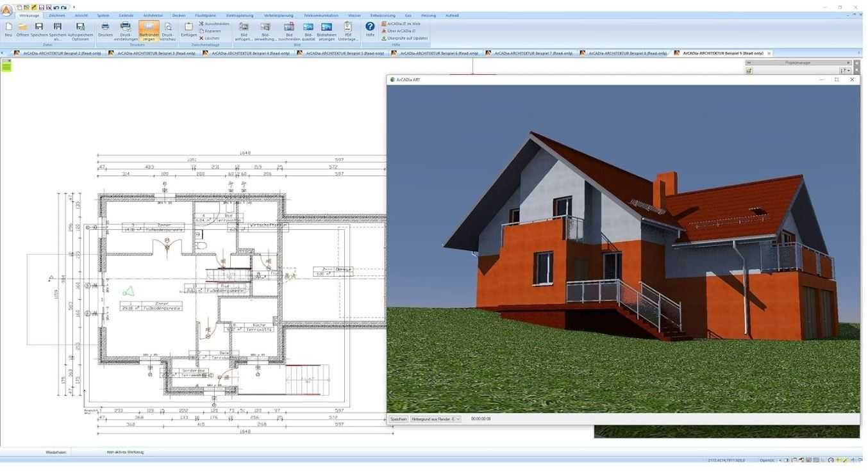
Task: Switch to document tab Beispiel 7
Action: tap(530, 53)
